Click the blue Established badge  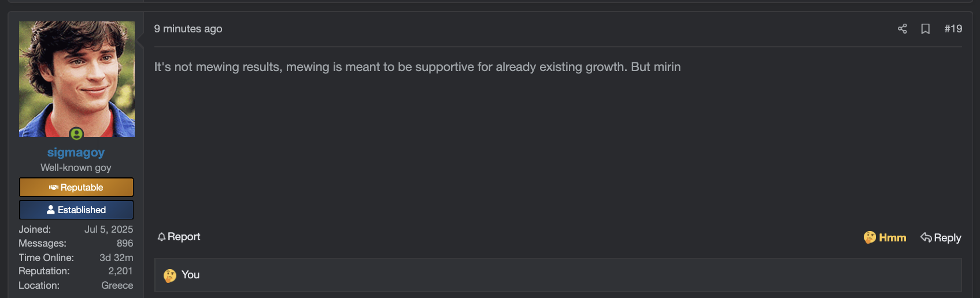[76, 210]
